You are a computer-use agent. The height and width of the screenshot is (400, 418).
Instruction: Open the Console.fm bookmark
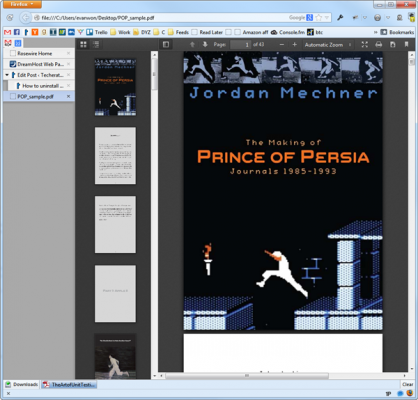click(288, 32)
